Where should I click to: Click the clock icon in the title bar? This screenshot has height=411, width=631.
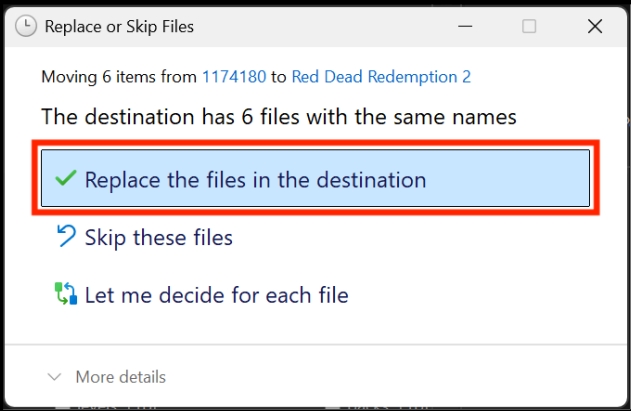[26, 26]
